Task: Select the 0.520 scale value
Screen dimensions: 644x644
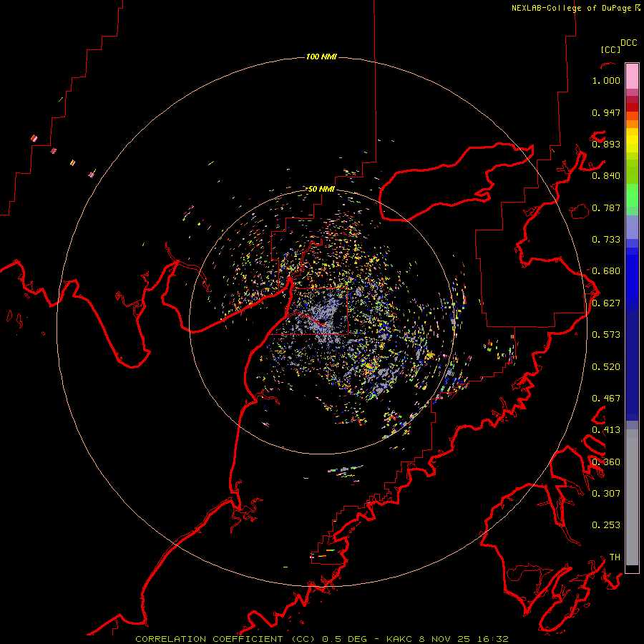Action: coord(606,367)
